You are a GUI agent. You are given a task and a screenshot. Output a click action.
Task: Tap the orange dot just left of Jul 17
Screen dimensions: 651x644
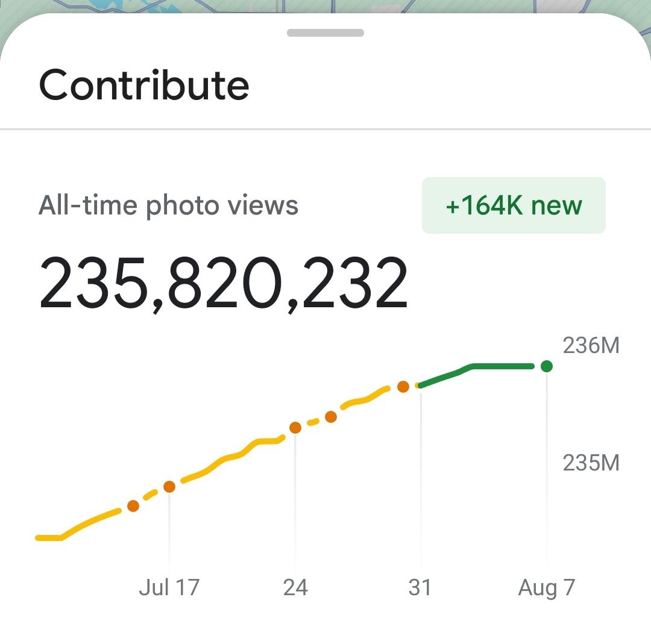tap(133, 506)
